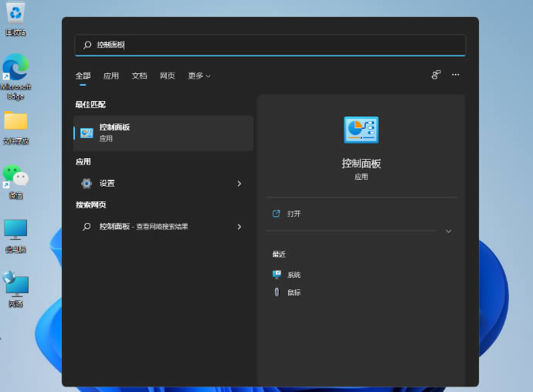The height and width of the screenshot is (392, 533).
Task: Launch Microsoft Edge from the desktop
Action: 15,68
